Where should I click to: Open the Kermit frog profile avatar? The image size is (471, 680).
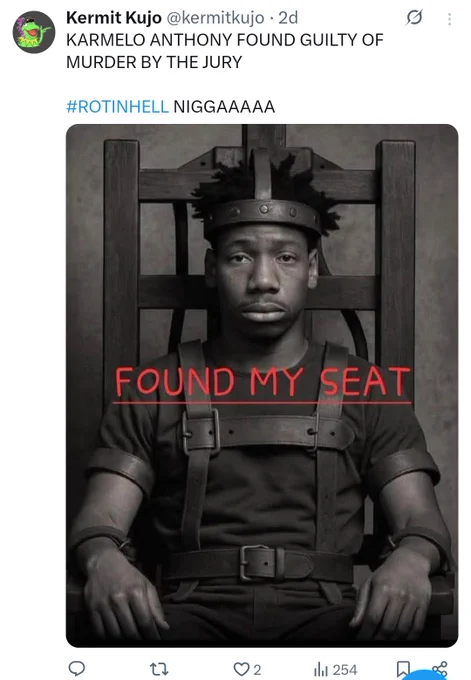pos(34,32)
